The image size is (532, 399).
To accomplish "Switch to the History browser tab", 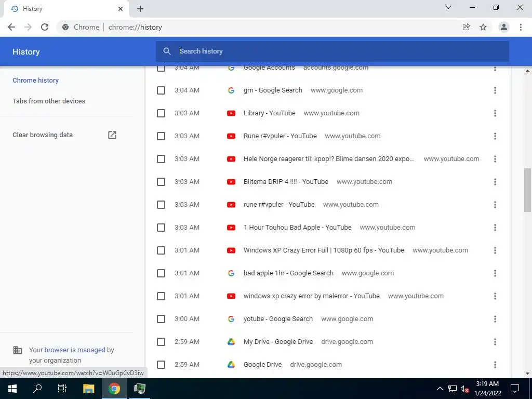I will point(66,9).
